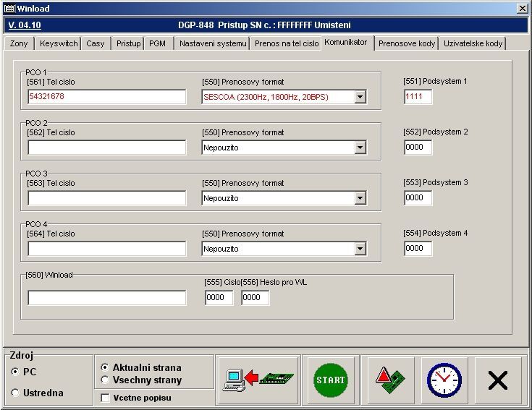Click the PCO 1 Tel cislo field
The height and width of the screenshot is (410, 532).
point(106,97)
